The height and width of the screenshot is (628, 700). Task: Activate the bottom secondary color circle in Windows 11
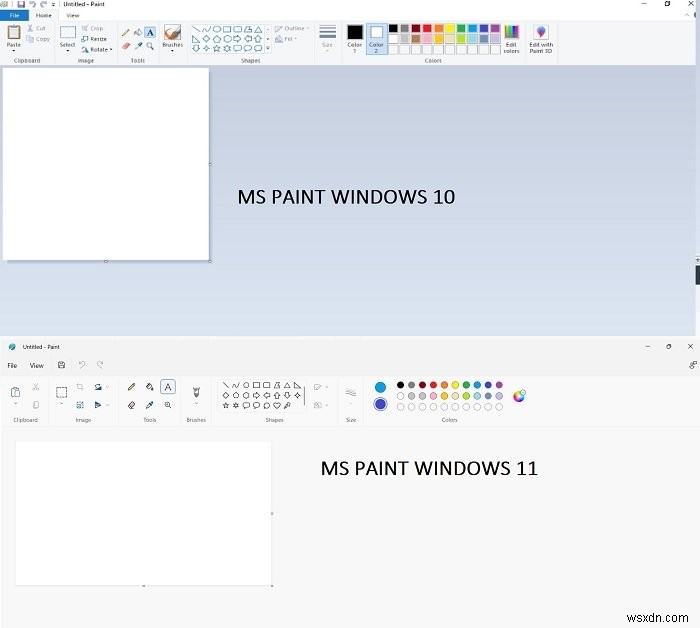pyautogui.click(x=380, y=404)
